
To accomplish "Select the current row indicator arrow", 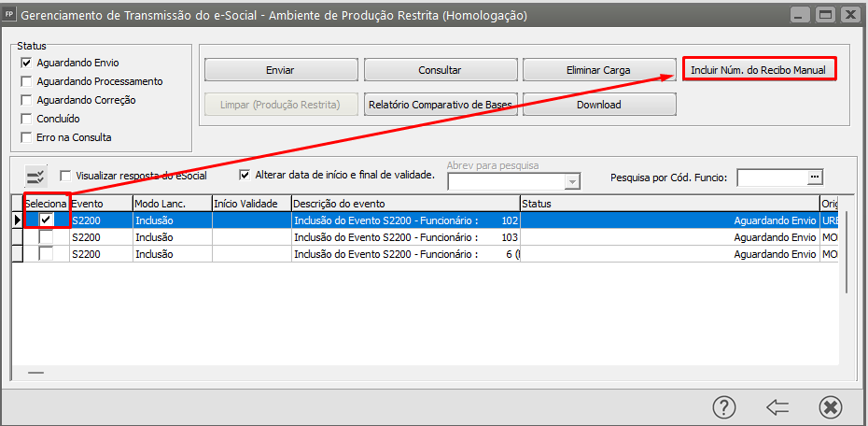I will [x=18, y=220].
